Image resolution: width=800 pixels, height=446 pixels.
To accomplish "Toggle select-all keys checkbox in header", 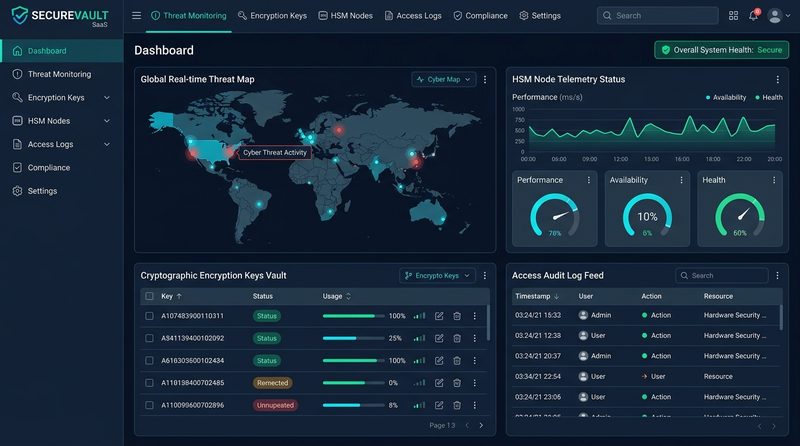I will click(149, 296).
